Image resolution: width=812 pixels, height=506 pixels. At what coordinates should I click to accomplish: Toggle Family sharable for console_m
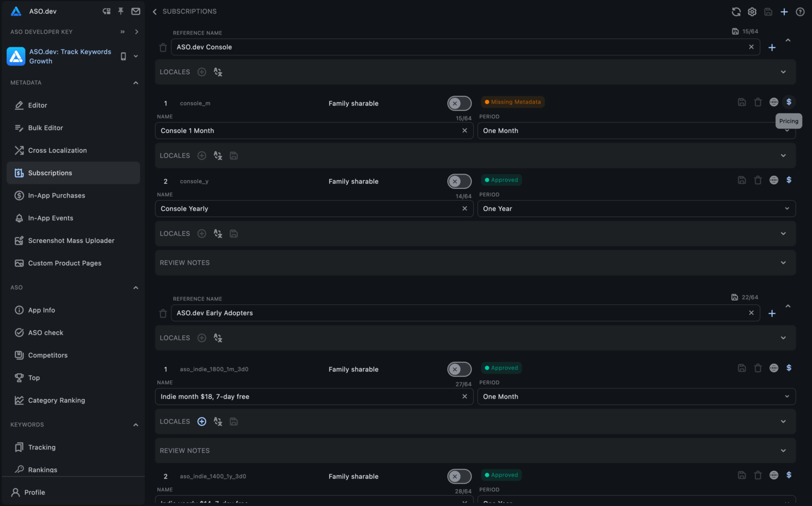[x=459, y=104]
